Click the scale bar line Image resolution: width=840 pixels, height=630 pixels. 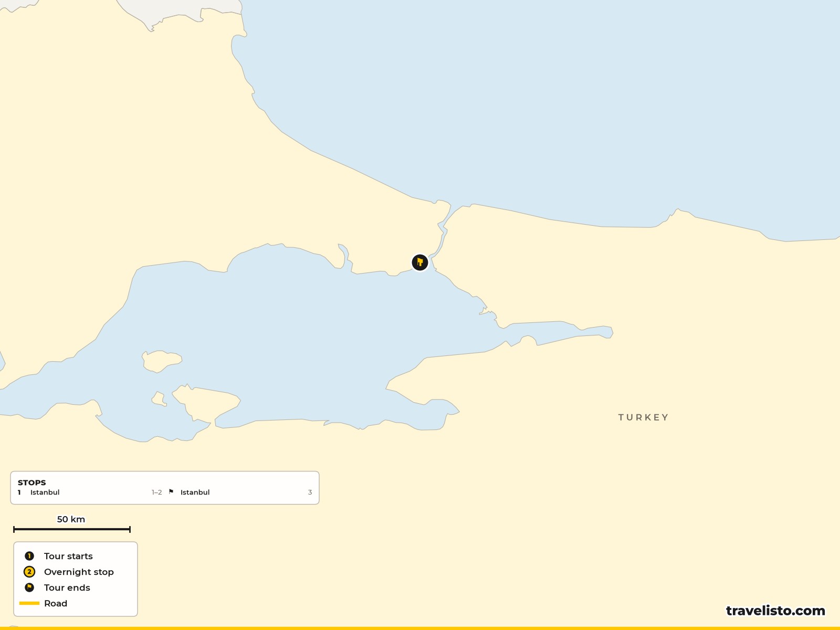click(x=71, y=529)
